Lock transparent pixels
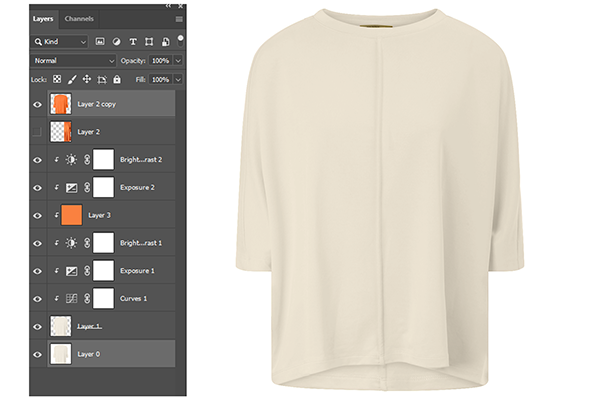The height and width of the screenshot is (400, 600). pyautogui.click(x=57, y=79)
